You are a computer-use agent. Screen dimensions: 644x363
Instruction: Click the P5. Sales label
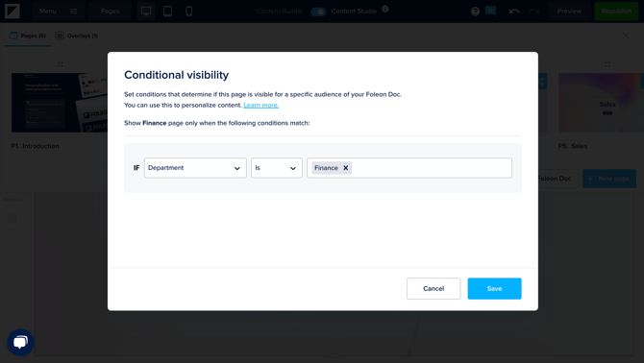[573, 146]
